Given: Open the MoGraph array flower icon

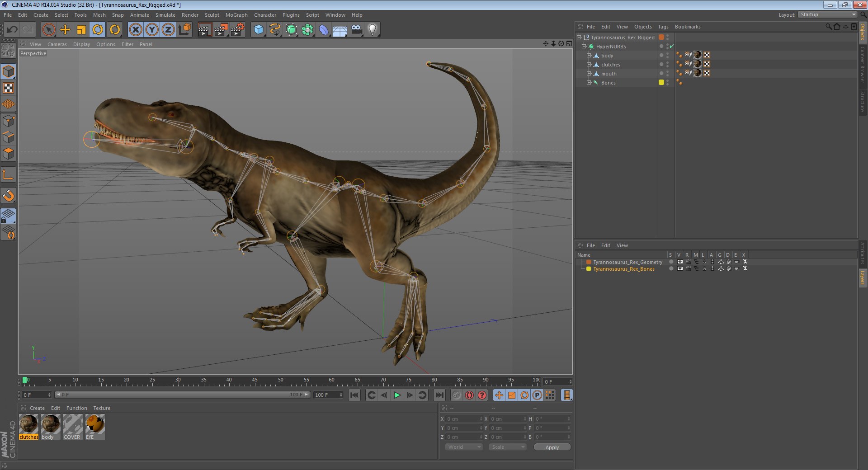Looking at the screenshot, I should 307,30.
